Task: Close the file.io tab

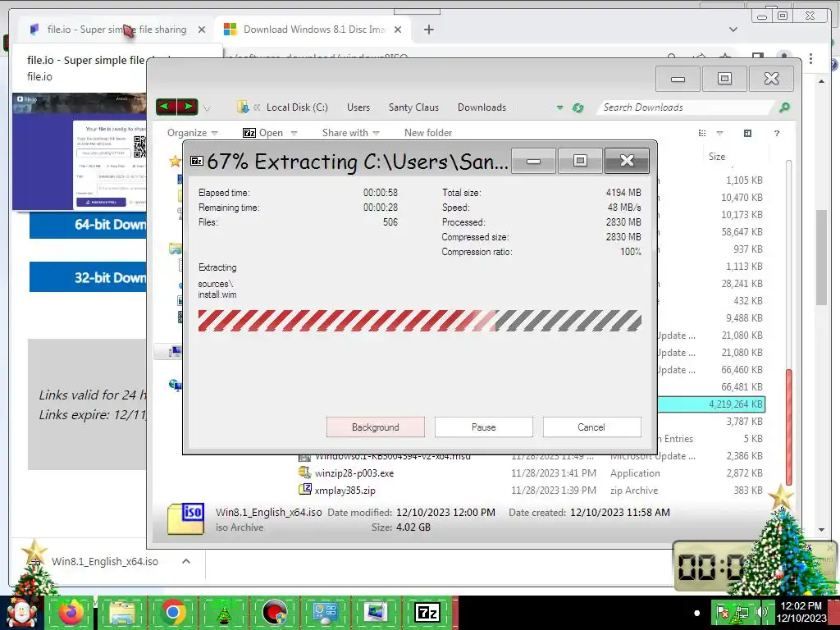Action: [202, 30]
